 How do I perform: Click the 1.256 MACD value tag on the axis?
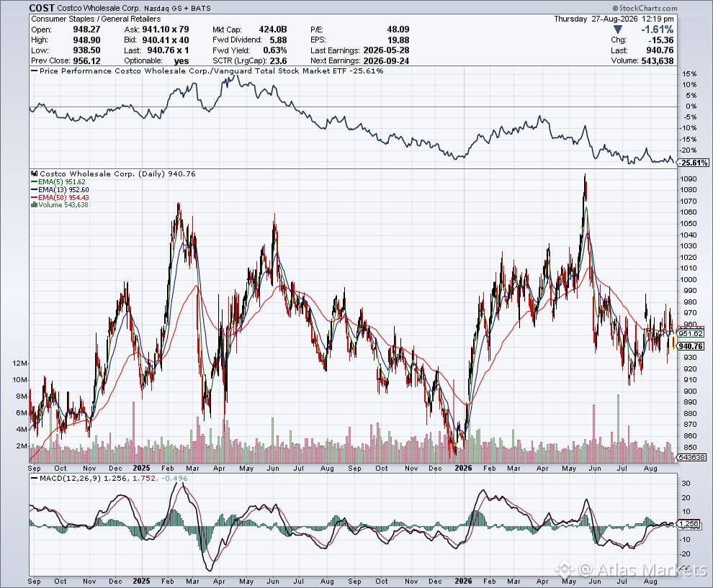689,524
